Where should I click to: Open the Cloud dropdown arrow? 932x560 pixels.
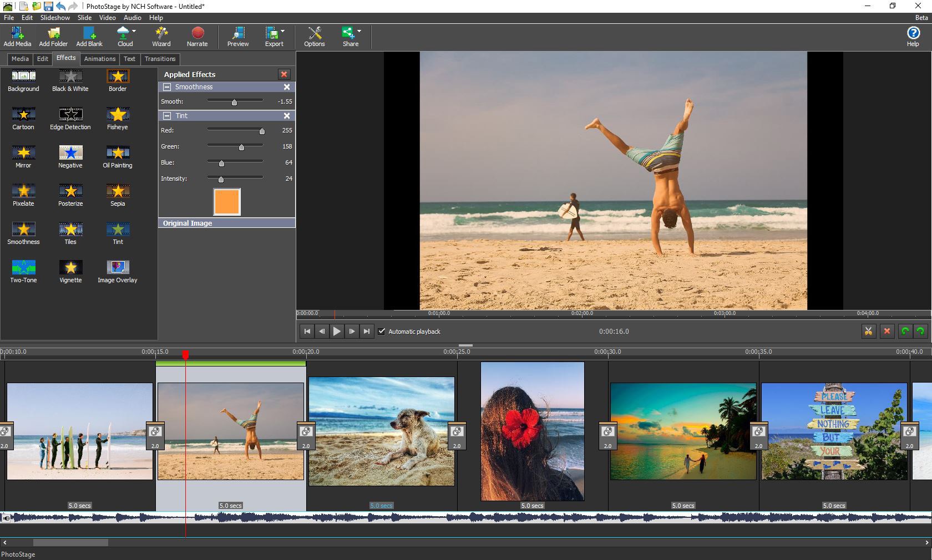tap(134, 32)
